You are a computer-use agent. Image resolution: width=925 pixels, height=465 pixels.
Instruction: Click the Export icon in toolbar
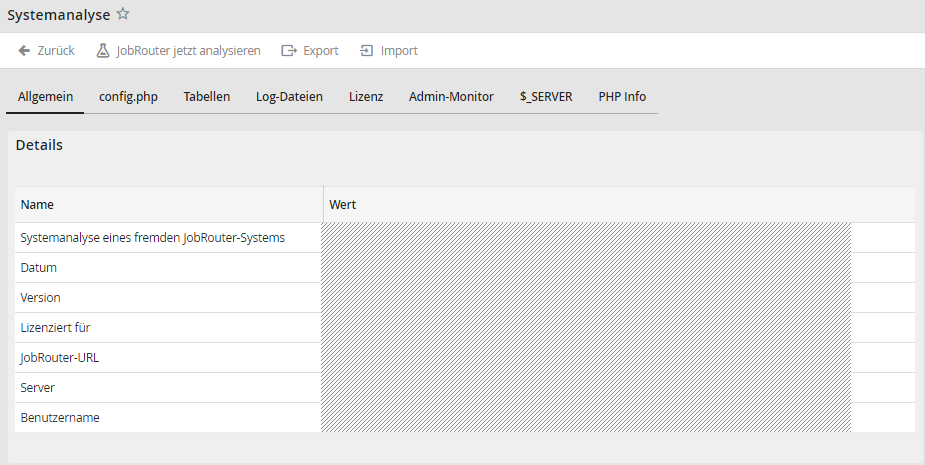[289, 51]
